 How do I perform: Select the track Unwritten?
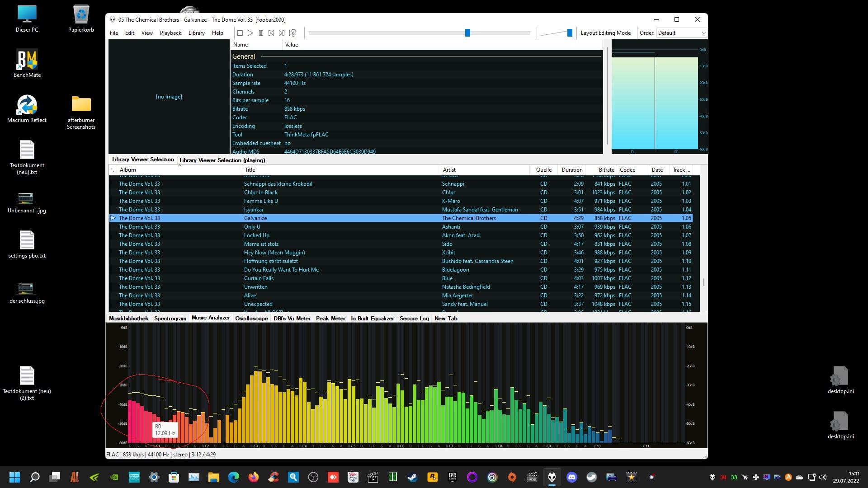(400, 287)
